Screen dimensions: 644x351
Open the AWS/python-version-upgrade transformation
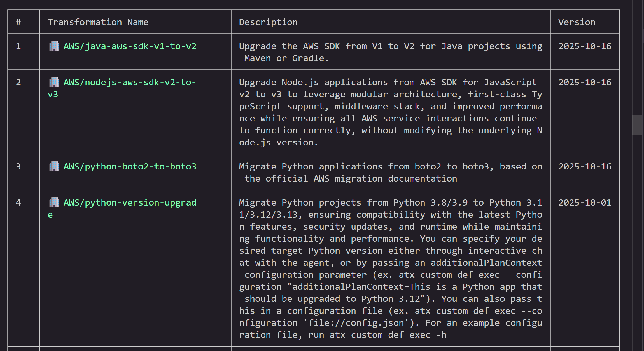pos(130,202)
